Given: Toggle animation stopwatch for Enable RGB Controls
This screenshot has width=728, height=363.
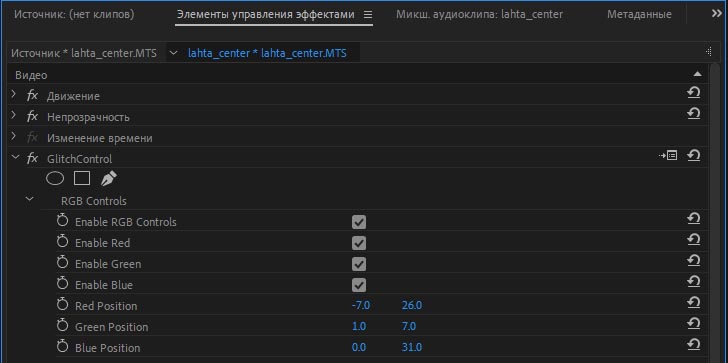Looking at the screenshot, I should [x=62, y=221].
